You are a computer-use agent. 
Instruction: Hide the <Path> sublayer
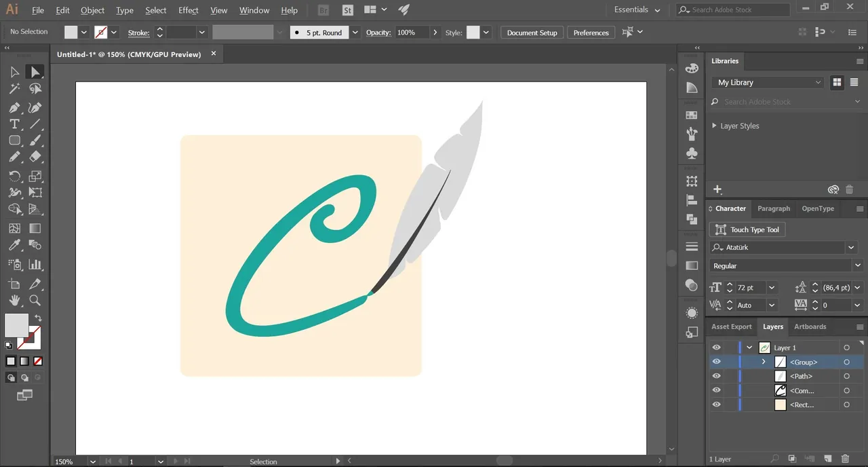[x=716, y=376]
